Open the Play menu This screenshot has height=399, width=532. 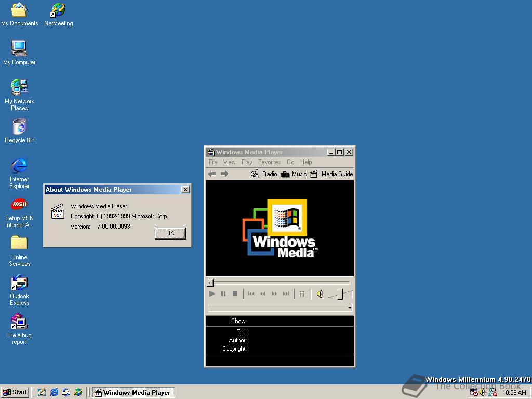(x=247, y=162)
